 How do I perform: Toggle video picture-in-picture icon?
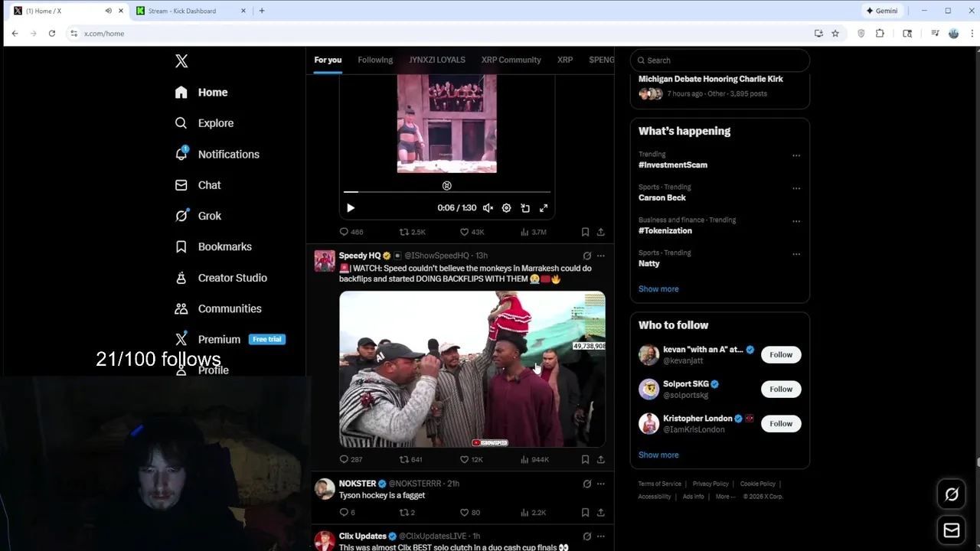(x=525, y=208)
